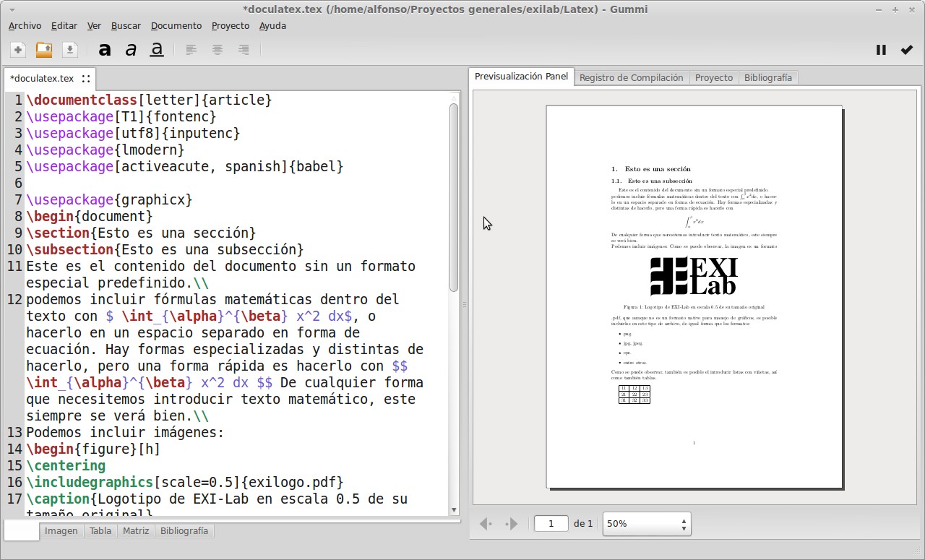Go to the next preview page
The image size is (925, 560).
(x=511, y=524)
